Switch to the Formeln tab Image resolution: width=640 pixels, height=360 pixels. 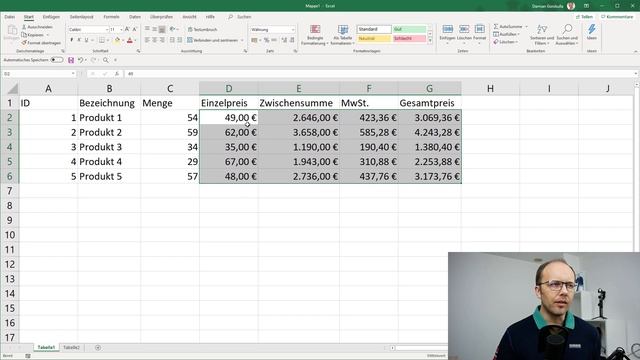coord(111,17)
